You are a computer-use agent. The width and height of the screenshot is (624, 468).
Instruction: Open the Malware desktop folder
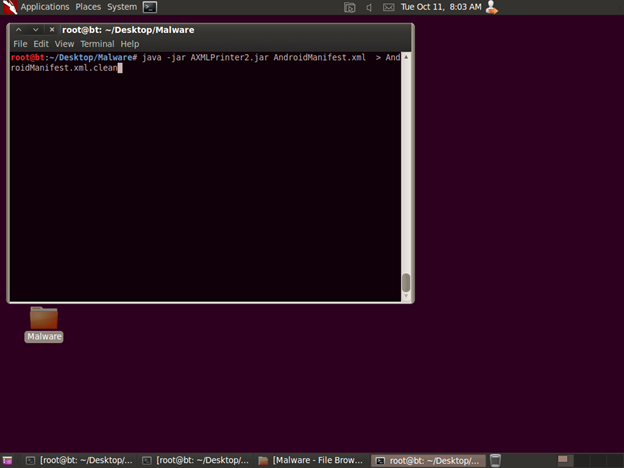click(44, 319)
